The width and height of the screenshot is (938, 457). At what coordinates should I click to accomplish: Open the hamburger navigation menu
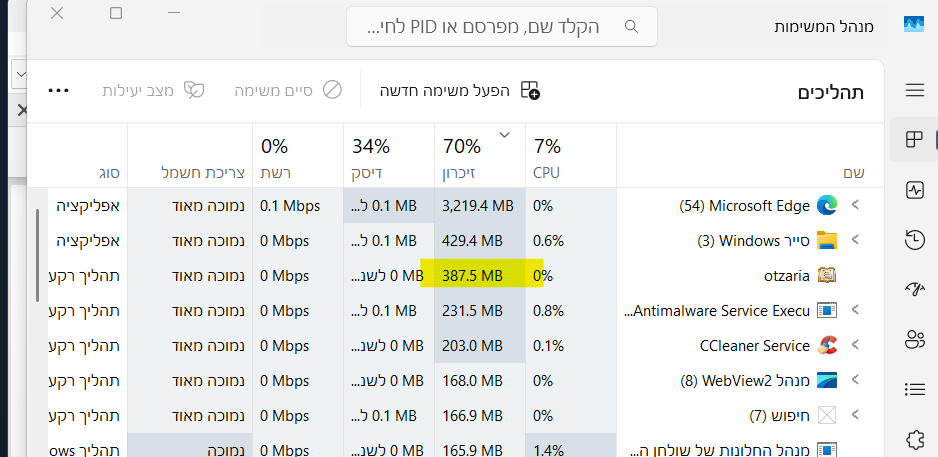point(914,91)
